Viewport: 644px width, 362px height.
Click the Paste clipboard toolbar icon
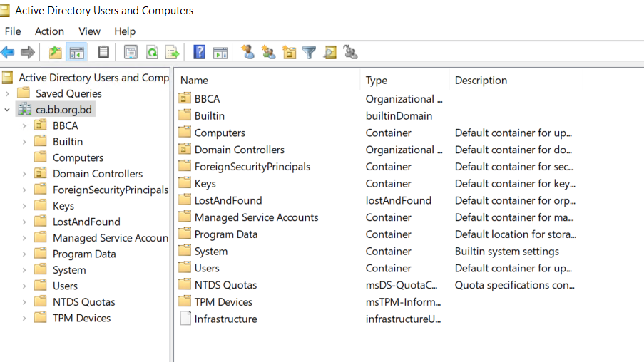click(x=103, y=52)
